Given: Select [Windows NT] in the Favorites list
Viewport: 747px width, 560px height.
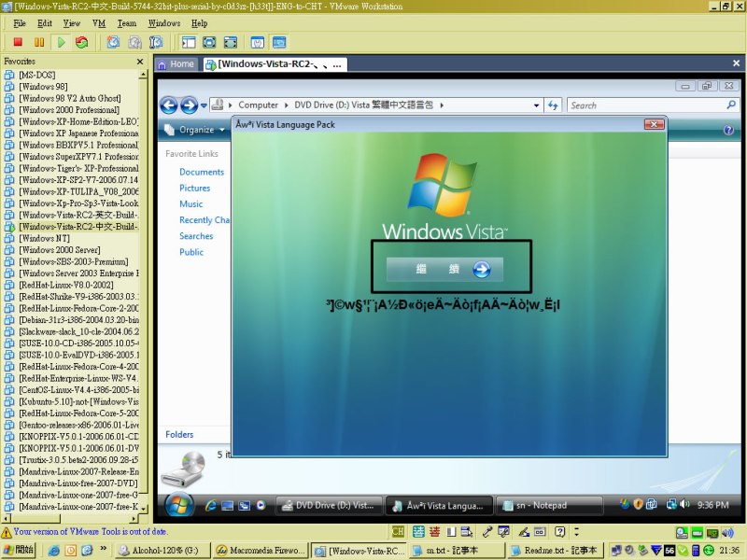Looking at the screenshot, I should [44, 239].
